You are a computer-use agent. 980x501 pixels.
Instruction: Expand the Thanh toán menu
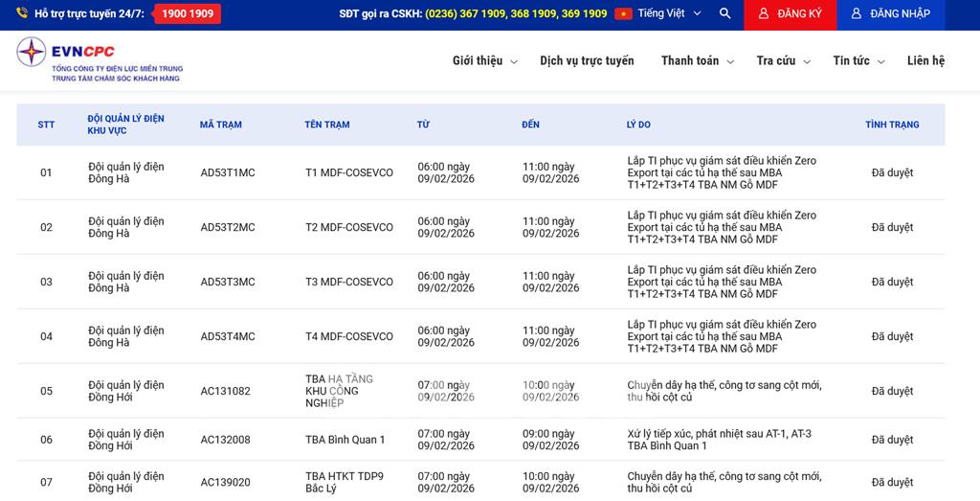(x=697, y=60)
